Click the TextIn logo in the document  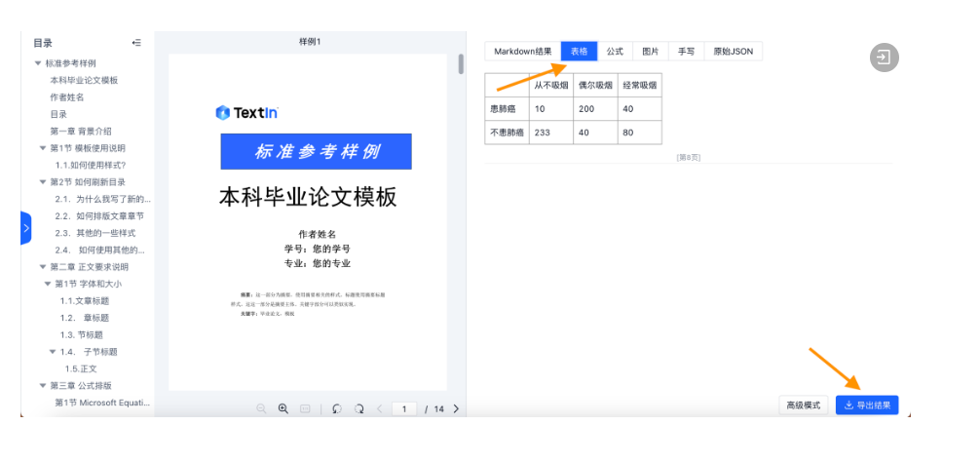pos(246,113)
